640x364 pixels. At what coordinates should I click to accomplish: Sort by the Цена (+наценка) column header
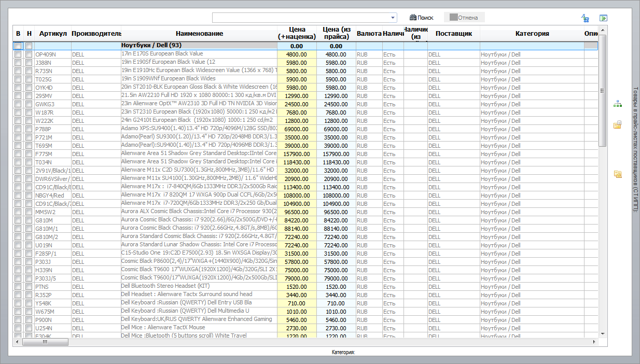[297, 33]
